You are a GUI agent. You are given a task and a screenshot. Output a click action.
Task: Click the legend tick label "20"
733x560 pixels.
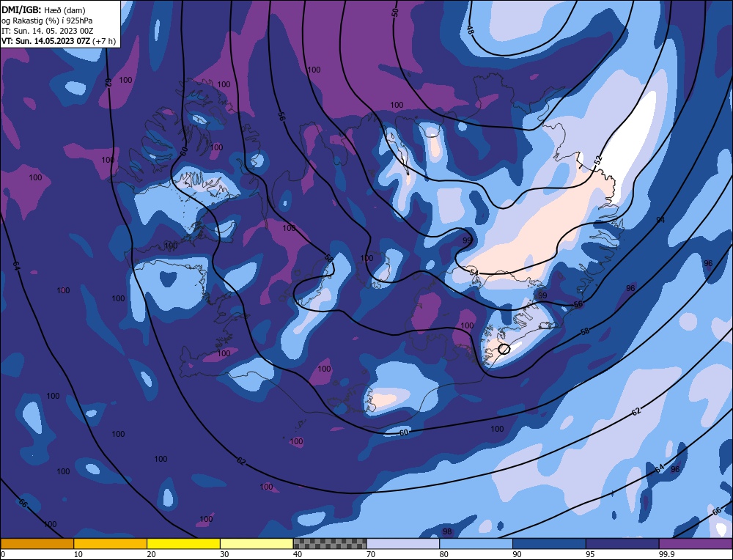pos(152,554)
